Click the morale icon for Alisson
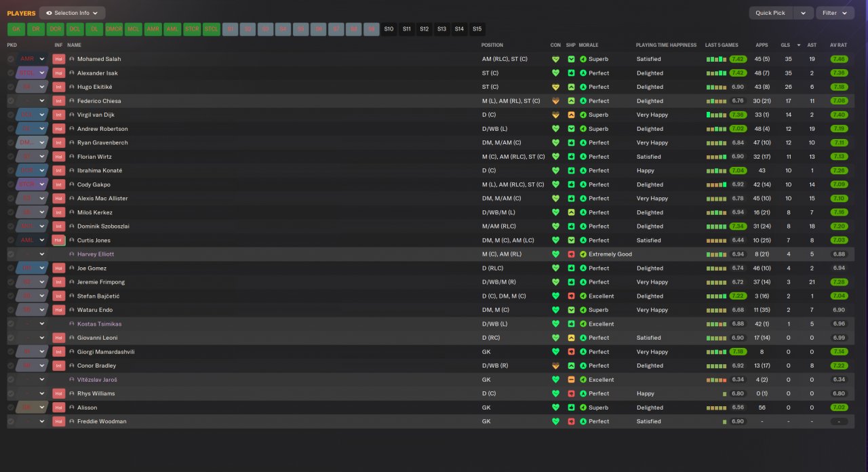 (x=583, y=408)
